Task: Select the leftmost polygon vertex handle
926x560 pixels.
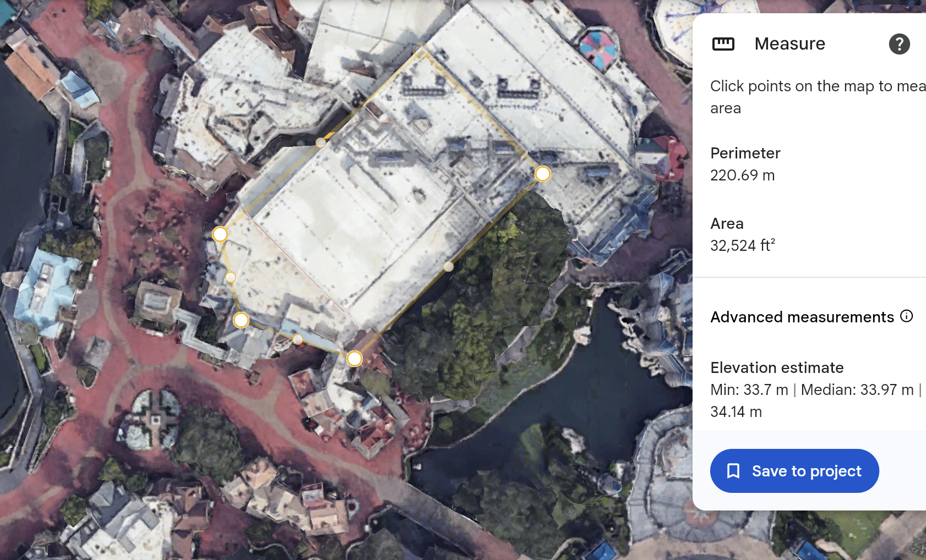Action: (x=220, y=234)
